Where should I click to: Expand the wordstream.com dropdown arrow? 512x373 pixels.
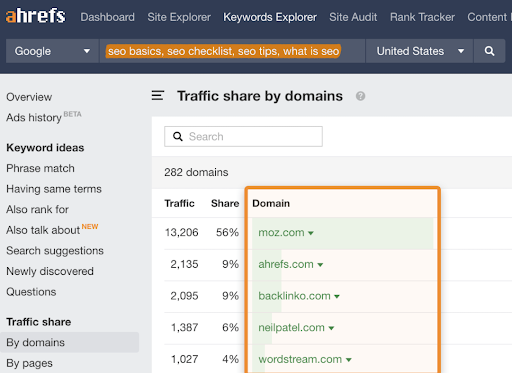pyautogui.click(x=349, y=360)
